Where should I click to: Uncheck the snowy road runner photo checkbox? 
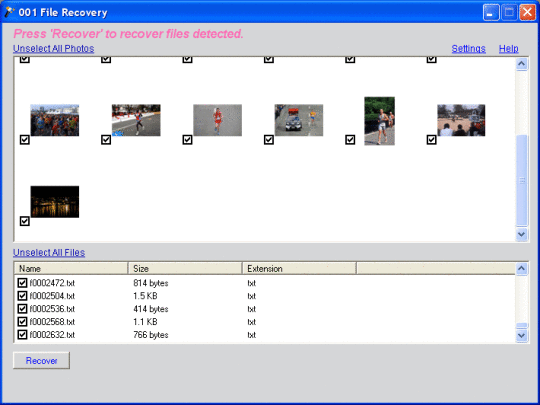pyautogui.click(x=106, y=140)
